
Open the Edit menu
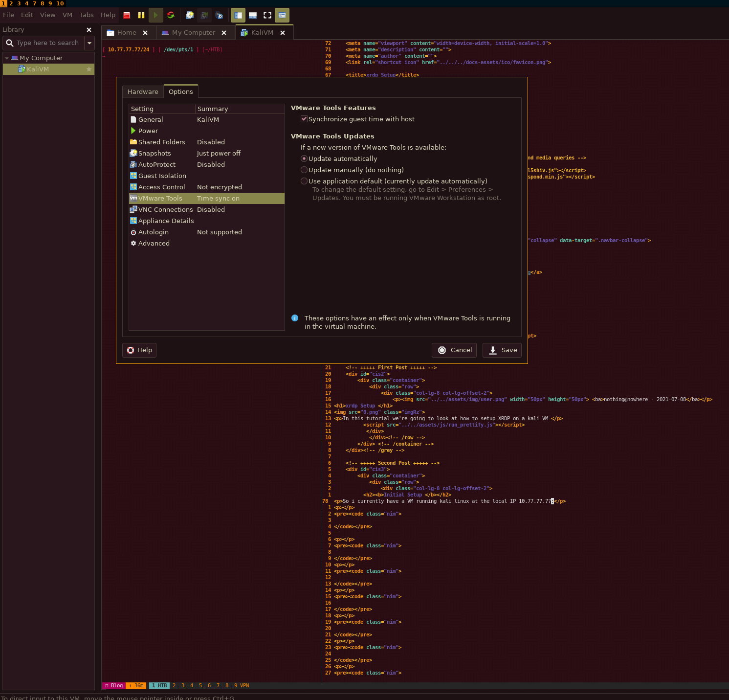[x=27, y=15]
